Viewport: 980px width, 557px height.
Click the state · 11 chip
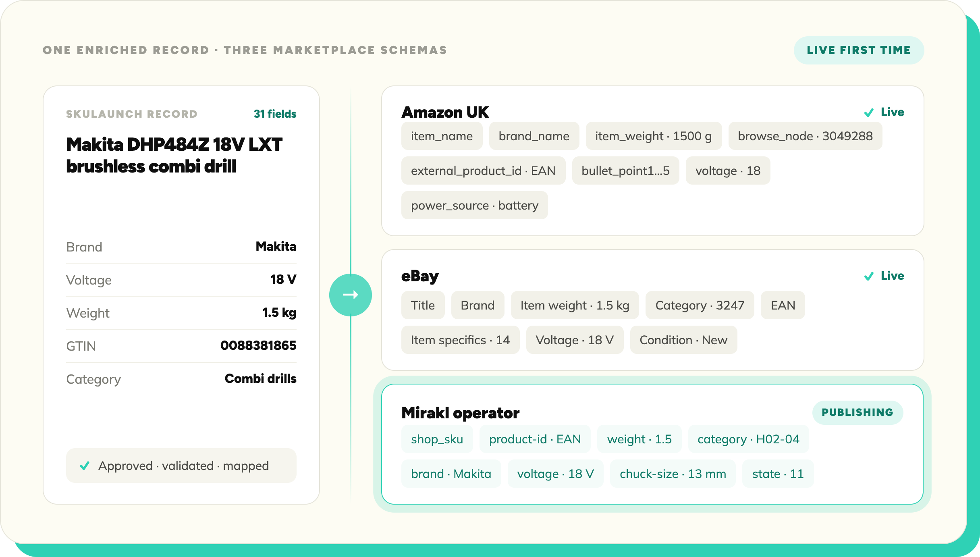778,474
